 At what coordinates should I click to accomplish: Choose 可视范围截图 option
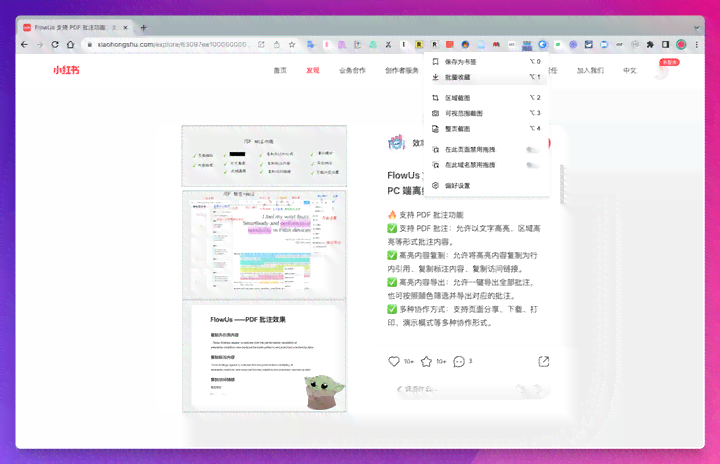[487, 113]
